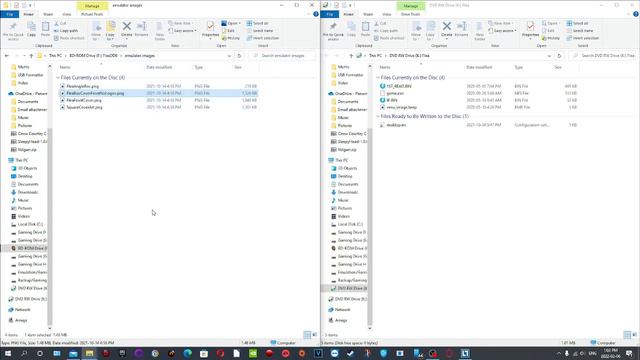The width and height of the screenshot is (640, 360).
Task: Open File menu in emulator images window
Action: pos(9,14)
